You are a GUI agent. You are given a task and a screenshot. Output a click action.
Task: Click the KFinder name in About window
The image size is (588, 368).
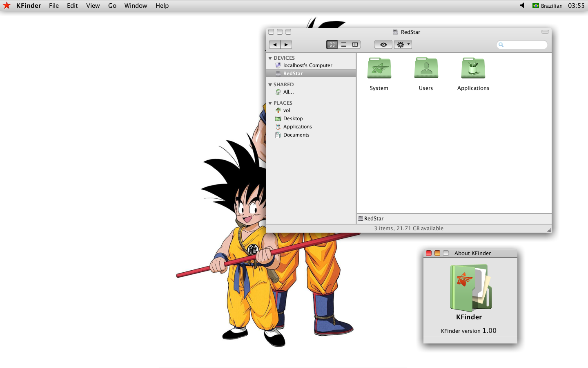click(x=469, y=317)
